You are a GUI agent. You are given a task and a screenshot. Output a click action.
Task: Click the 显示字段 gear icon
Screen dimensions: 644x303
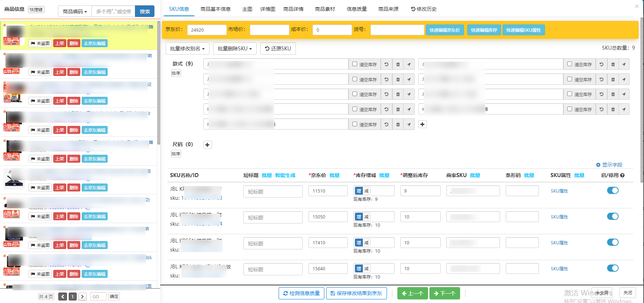coord(598,165)
